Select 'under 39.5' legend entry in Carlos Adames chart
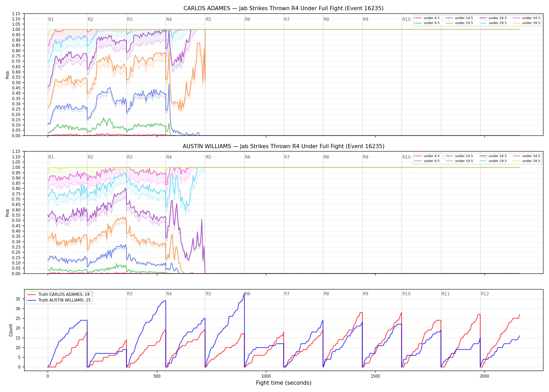 point(527,23)
